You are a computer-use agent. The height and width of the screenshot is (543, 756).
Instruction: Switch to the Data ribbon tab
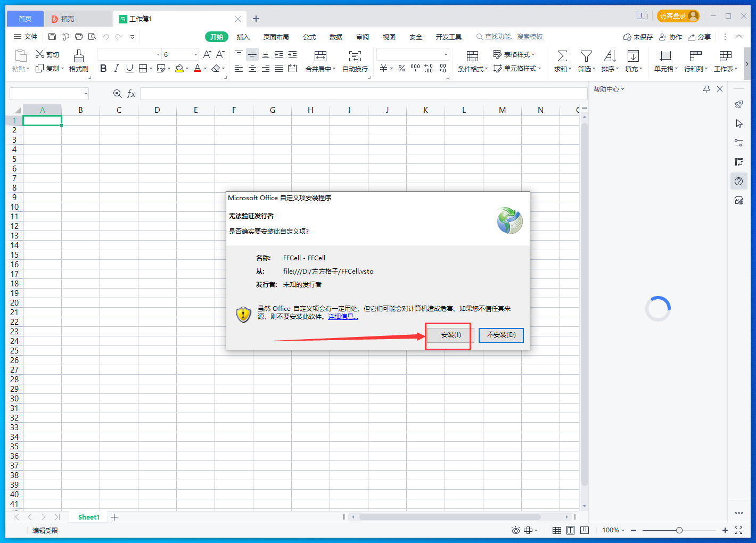336,37
